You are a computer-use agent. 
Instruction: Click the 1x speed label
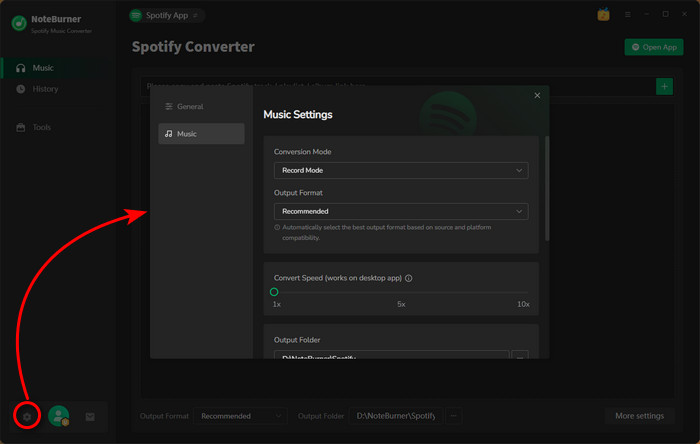click(x=277, y=304)
